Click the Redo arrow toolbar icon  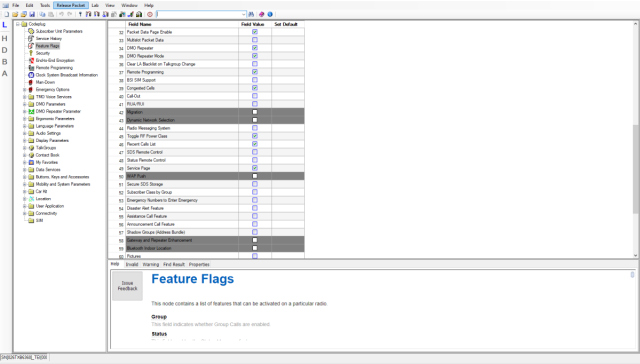click(x=70, y=14)
